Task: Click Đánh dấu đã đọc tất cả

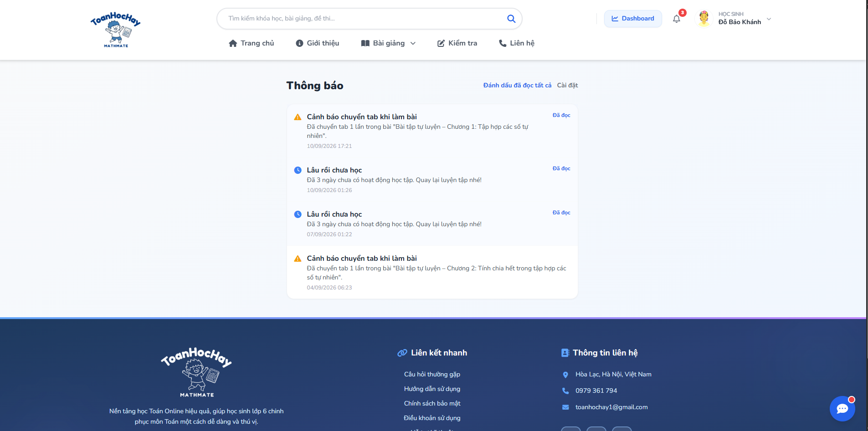Action: [517, 85]
